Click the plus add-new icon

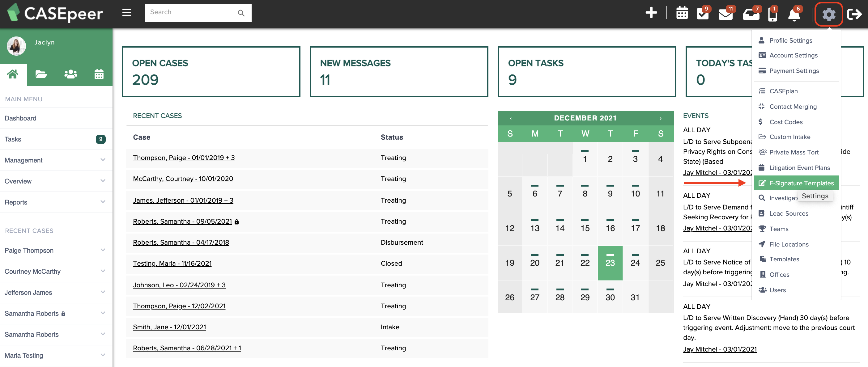pyautogui.click(x=651, y=13)
